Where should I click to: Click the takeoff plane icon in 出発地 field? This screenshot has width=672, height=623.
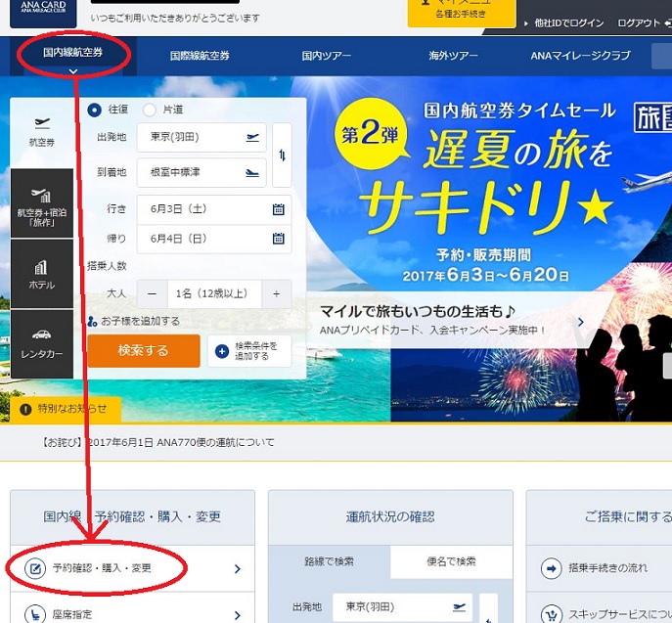[x=253, y=138]
